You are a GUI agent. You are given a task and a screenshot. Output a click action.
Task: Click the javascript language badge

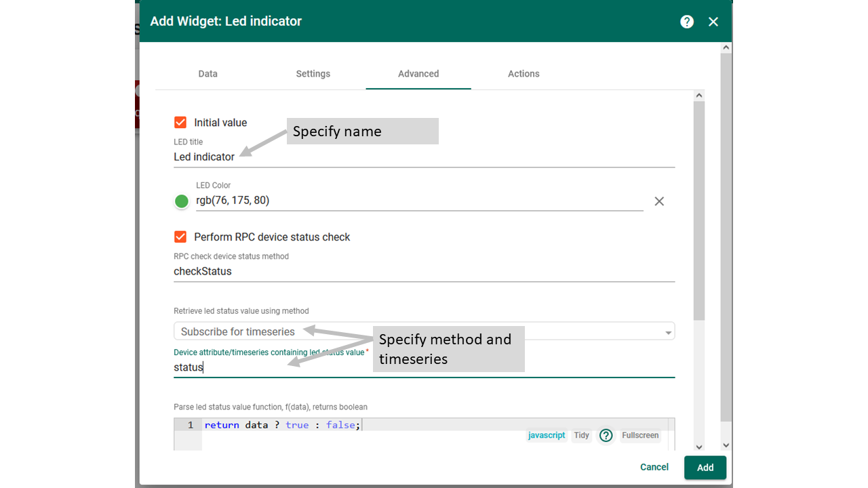click(x=547, y=435)
